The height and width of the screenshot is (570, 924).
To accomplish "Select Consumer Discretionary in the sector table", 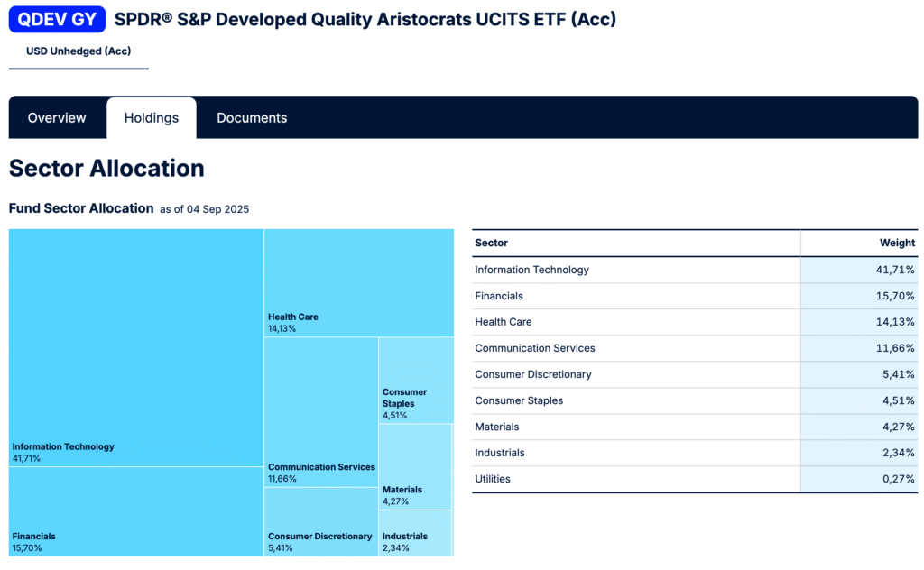I will click(x=532, y=374).
